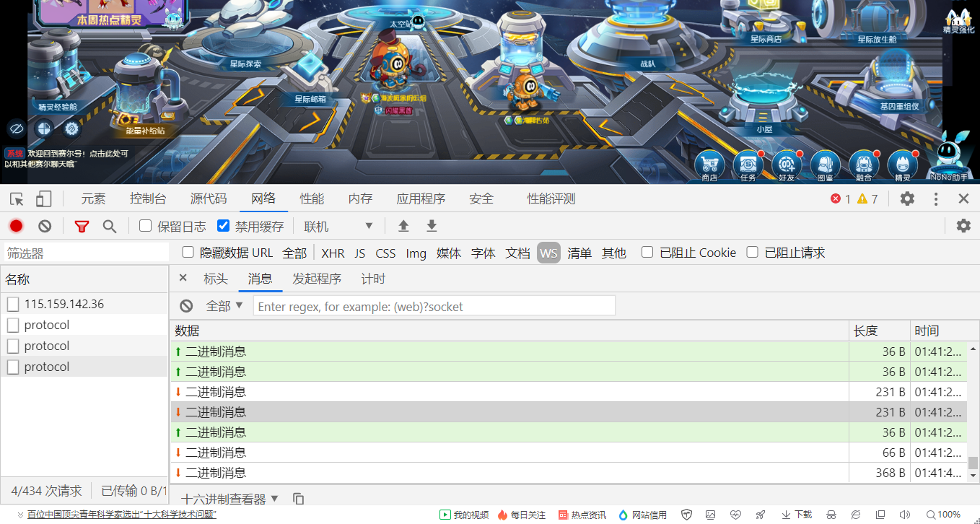Select the 115.159.142.36 request row
980x524 pixels.
pos(84,304)
